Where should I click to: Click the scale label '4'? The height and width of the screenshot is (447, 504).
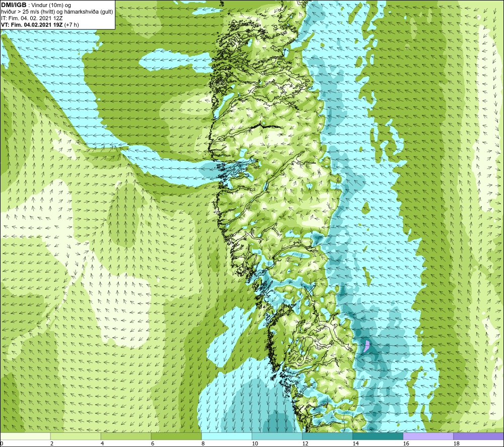(x=102, y=444)
